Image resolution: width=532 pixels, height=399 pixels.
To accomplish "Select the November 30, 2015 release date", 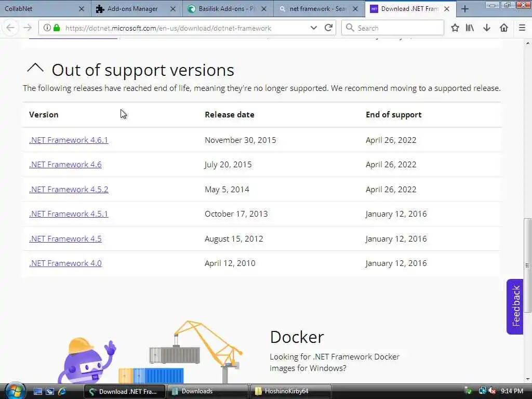I will (x=240, y=140).
